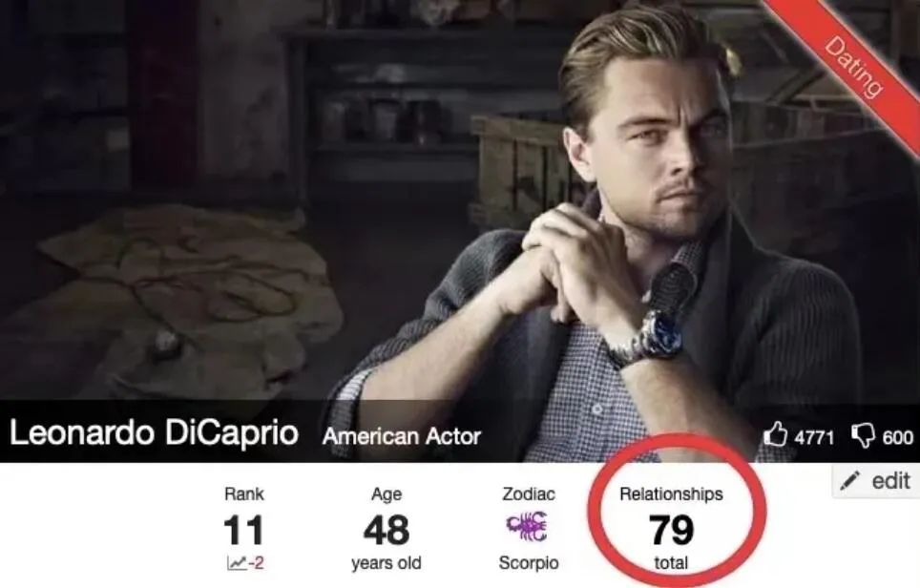Select the Rank number 11
Screen dimensions: 920x588
click(x=243, y=530)
